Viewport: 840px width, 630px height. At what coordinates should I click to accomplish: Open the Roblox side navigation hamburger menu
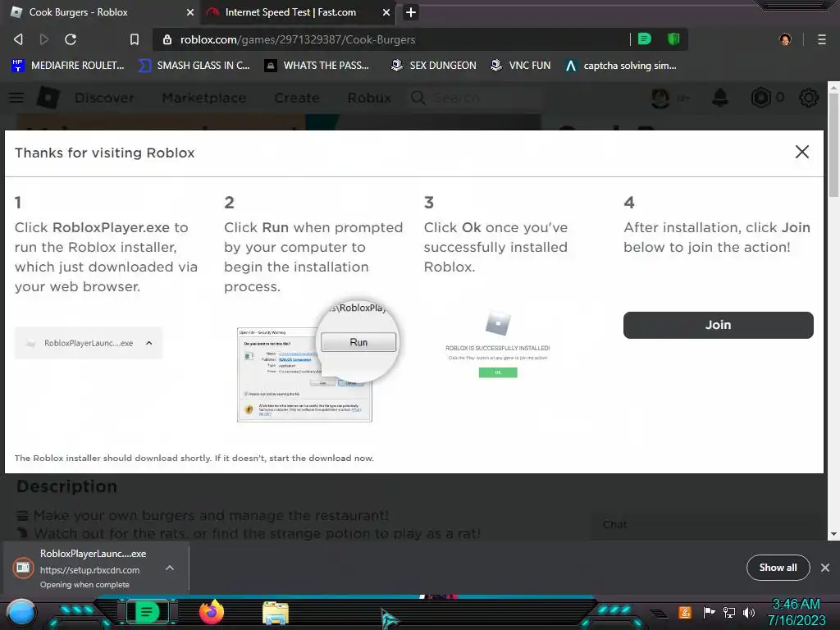16,98
